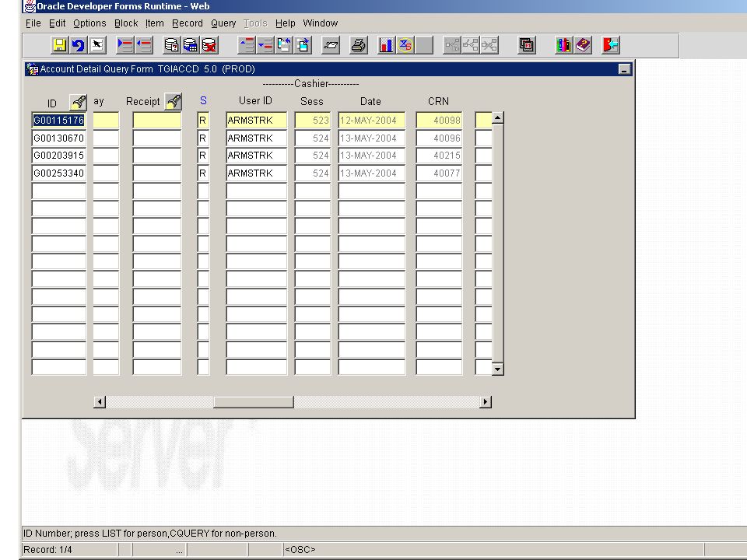747x560 pixels.
Task: Click the blank gray toolbar button
Action: [424, 45]
